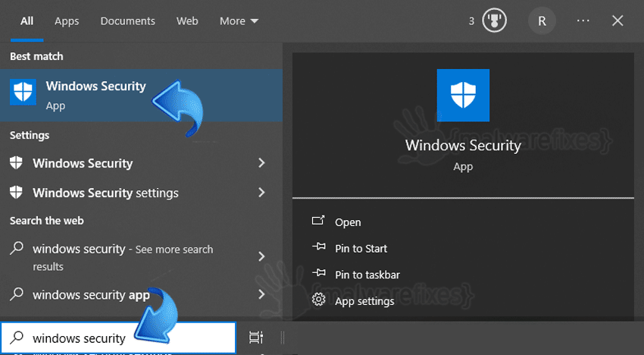Select the All tab
The height and width of the screenshot is (355, 644).
pos(27,21)
